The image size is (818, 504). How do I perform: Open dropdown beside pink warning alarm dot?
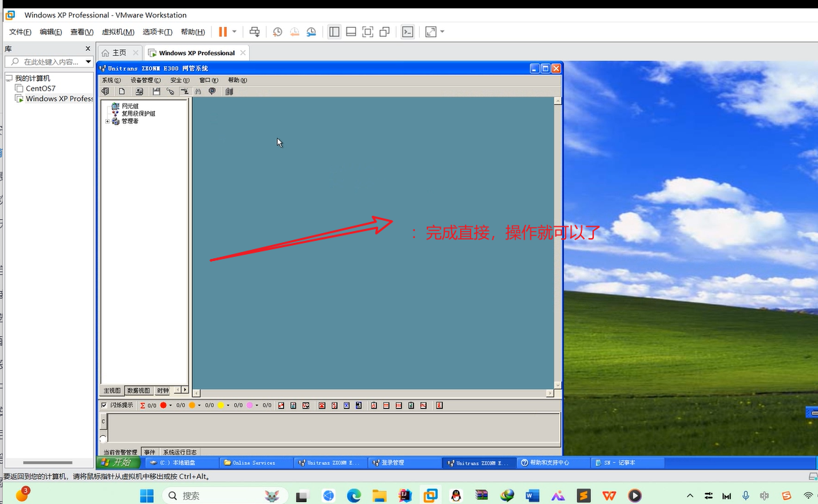pos(256,405)
